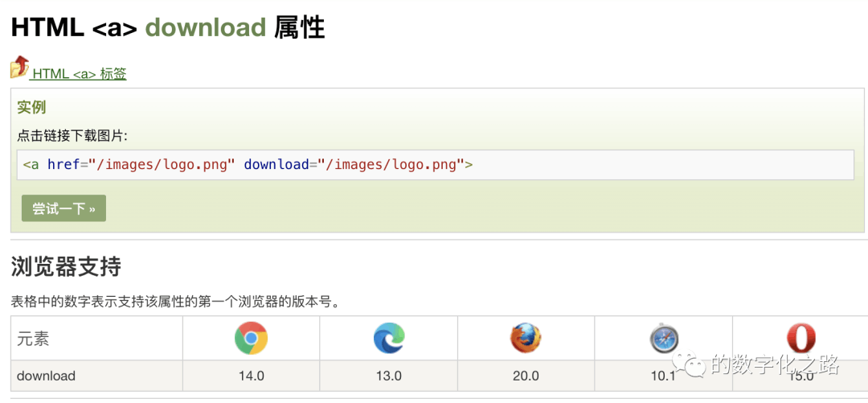This screenshot has width=868, height=403.
Task: Click the 13.0 Edge version cell
Action: click(389, 376)
